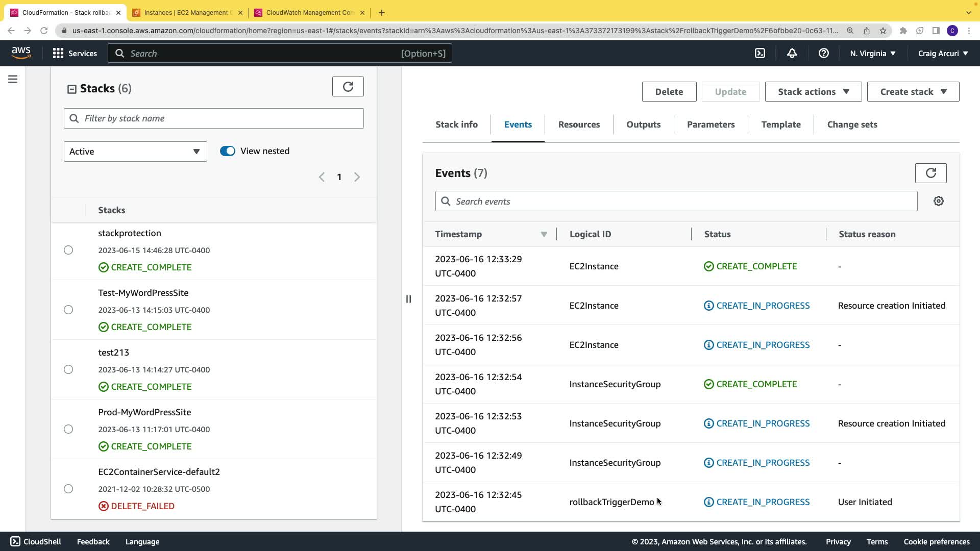Select the stackprotection stack radio button
980x551 pixels.
68,250
